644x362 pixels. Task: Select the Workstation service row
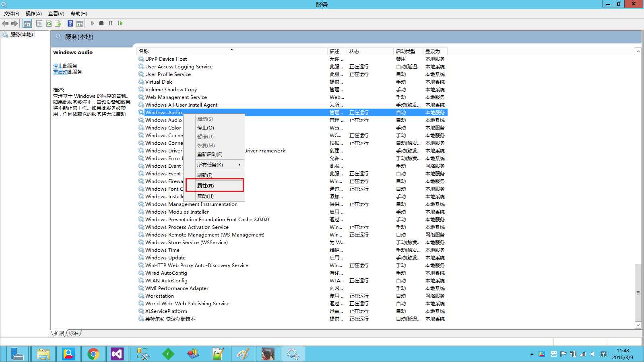pos(292,296)
